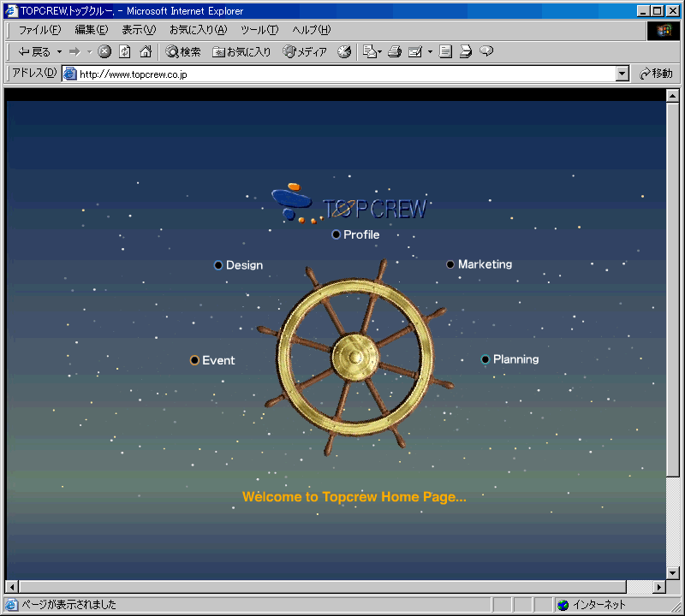The width and height of the screenshot is (685, 616).
Task: Open the ツール(T) menu
Action: 259,30
